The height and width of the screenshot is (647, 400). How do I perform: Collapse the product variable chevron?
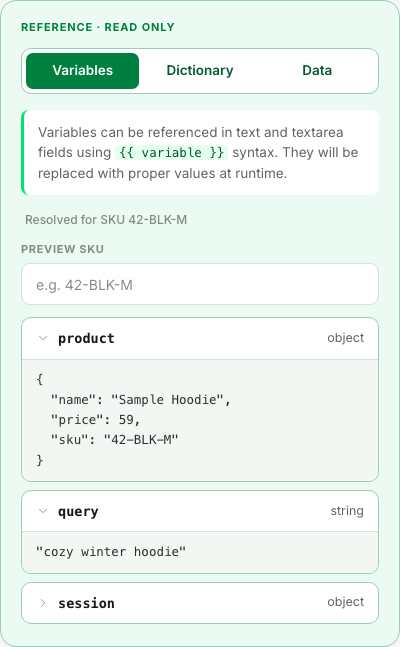43,338
